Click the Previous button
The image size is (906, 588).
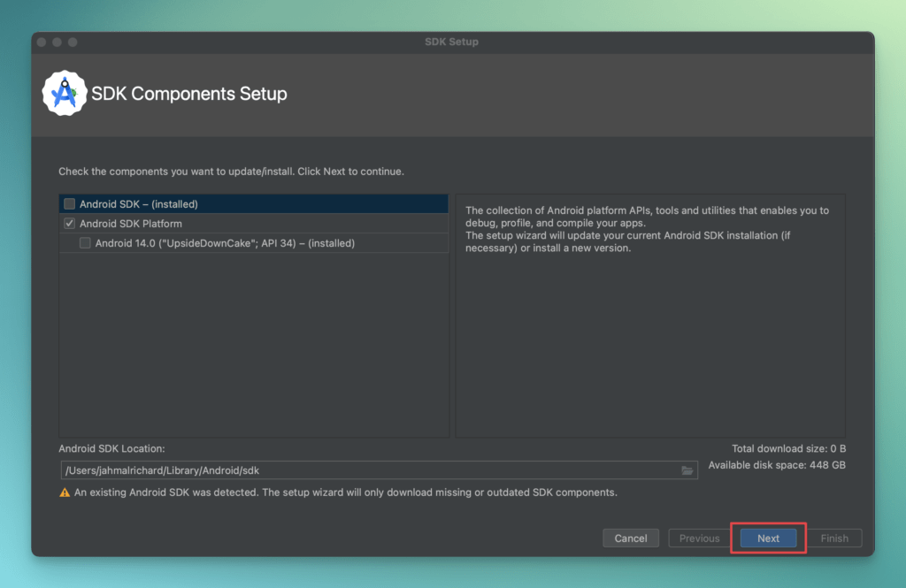699,538
